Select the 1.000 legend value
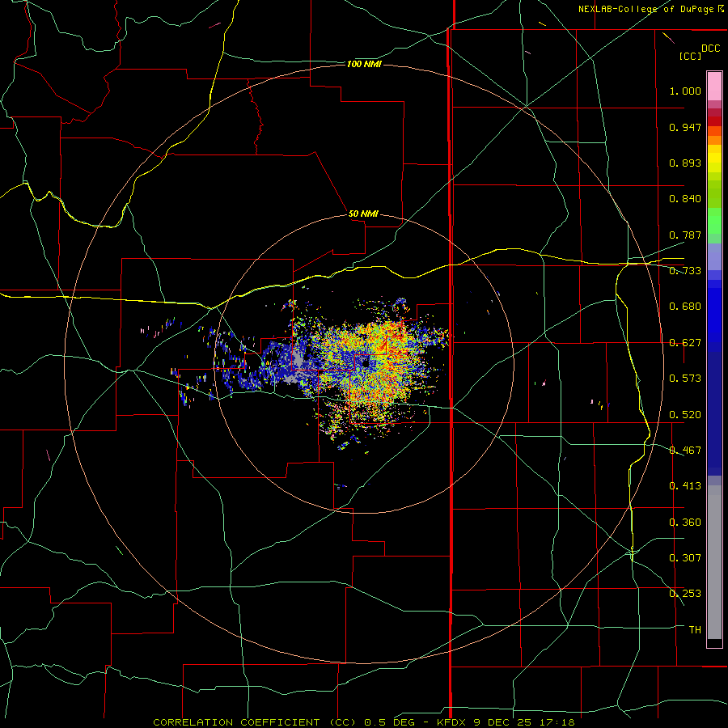The height and width of the screenshot is (728, 728). [685, 91]
